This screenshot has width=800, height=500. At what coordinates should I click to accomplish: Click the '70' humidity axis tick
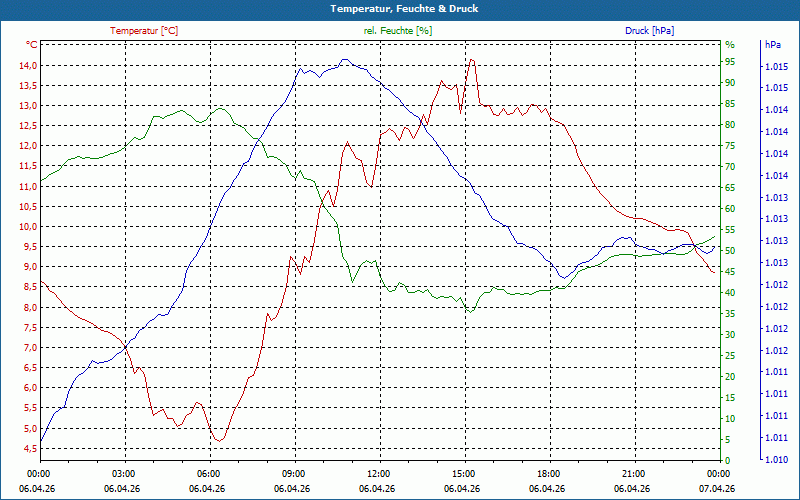coord(730,166)
